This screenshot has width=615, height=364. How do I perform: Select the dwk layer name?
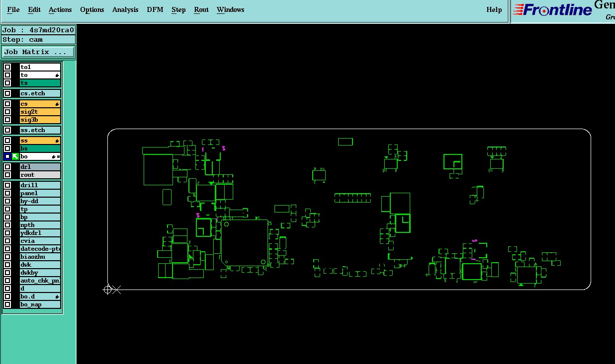point(40,265)
